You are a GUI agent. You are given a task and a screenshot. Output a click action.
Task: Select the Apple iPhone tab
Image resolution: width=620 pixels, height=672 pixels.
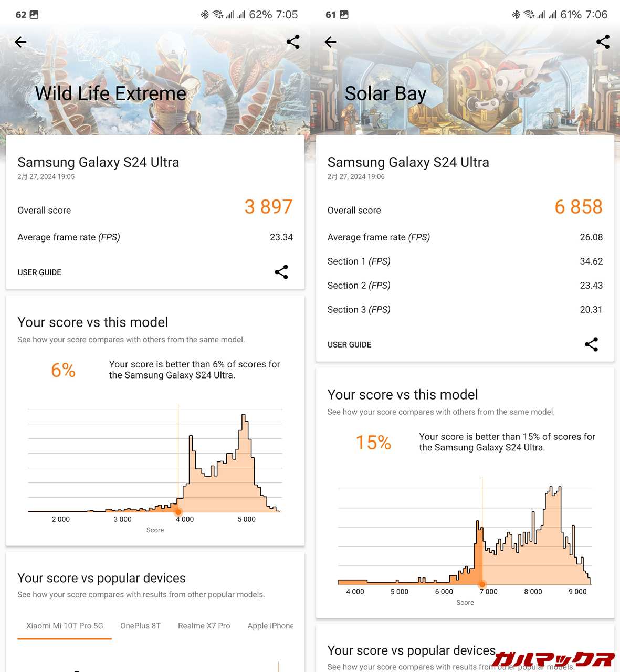(x=270, y=626)
